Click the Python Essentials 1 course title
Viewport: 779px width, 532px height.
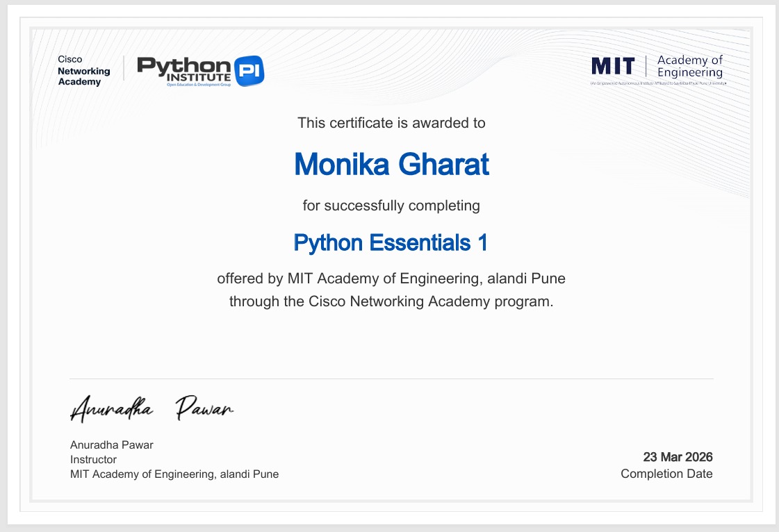[x=391, y=242]
